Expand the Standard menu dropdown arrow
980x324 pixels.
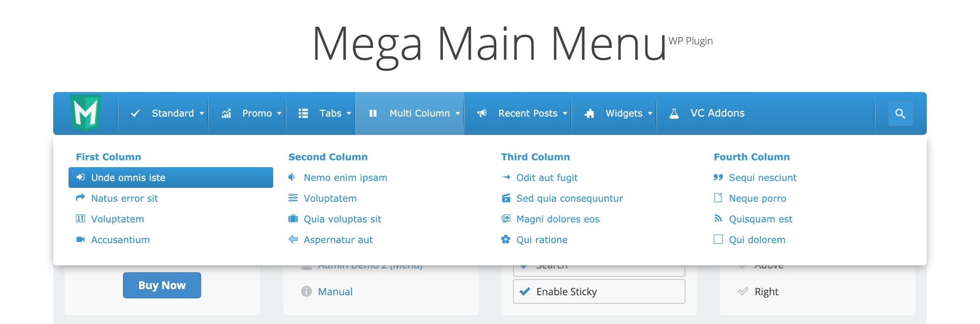coord(202,113)
